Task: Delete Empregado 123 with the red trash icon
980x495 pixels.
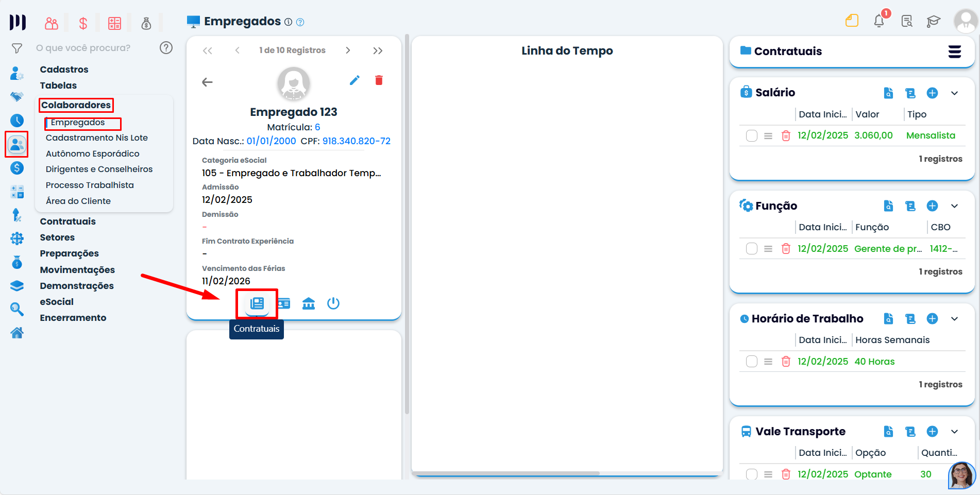Action: coord(379,80)
